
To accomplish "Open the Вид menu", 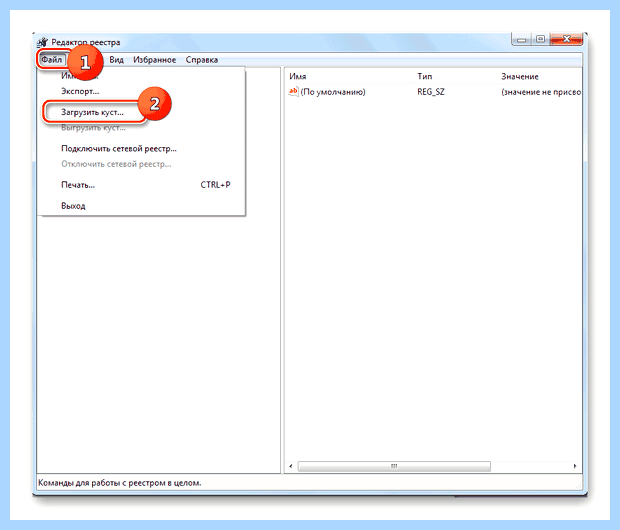I will 116,60.
